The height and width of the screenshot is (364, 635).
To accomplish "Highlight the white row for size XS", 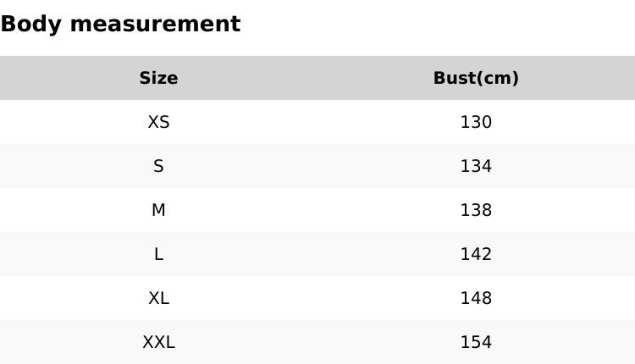I will pyautogui.click(x=317, y=122).
